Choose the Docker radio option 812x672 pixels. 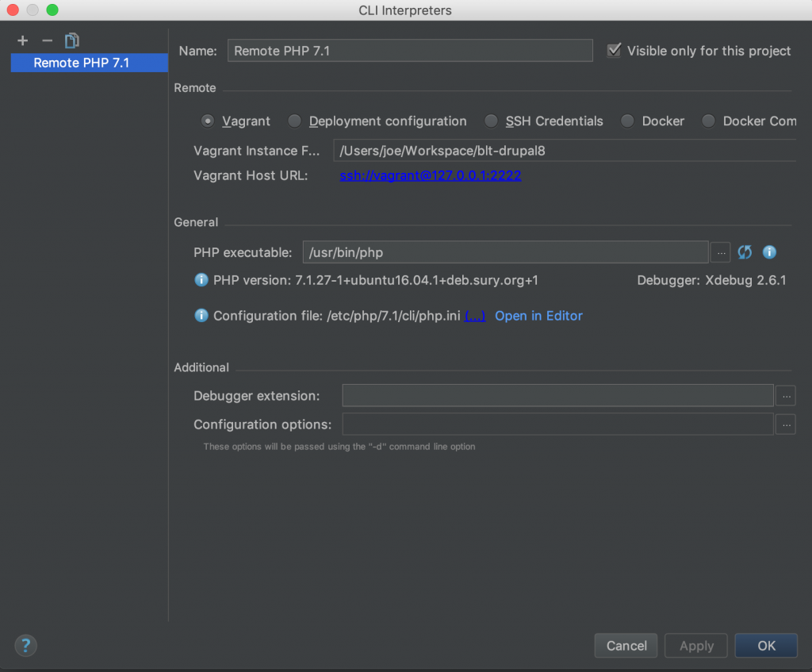(627, 121)
